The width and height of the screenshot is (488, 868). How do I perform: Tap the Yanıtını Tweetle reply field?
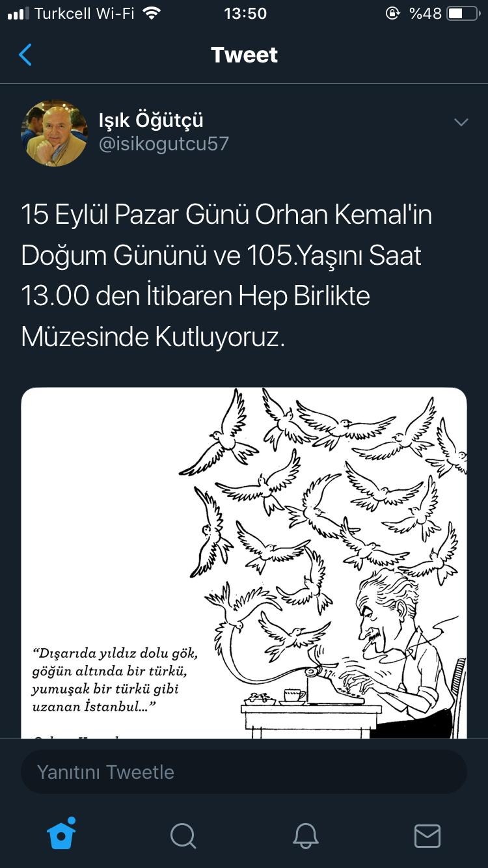coord(244,772)
